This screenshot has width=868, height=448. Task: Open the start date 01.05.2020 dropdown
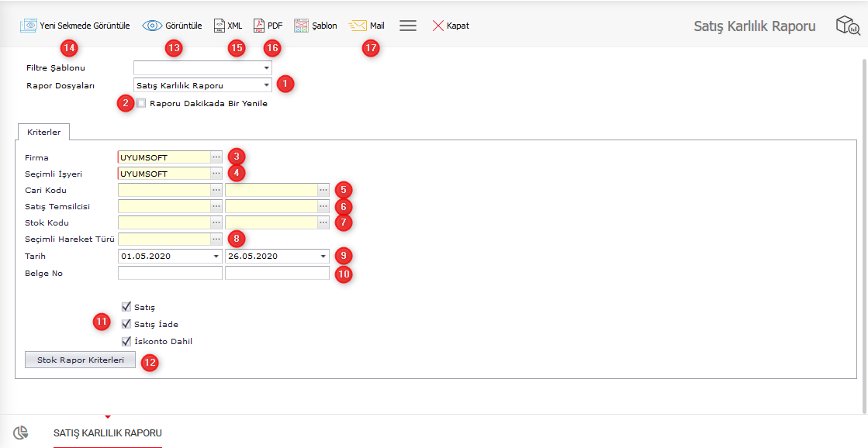216,256
